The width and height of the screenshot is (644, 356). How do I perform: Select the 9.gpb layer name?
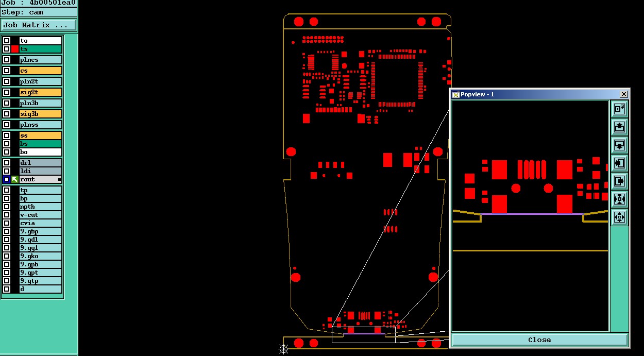40,264
